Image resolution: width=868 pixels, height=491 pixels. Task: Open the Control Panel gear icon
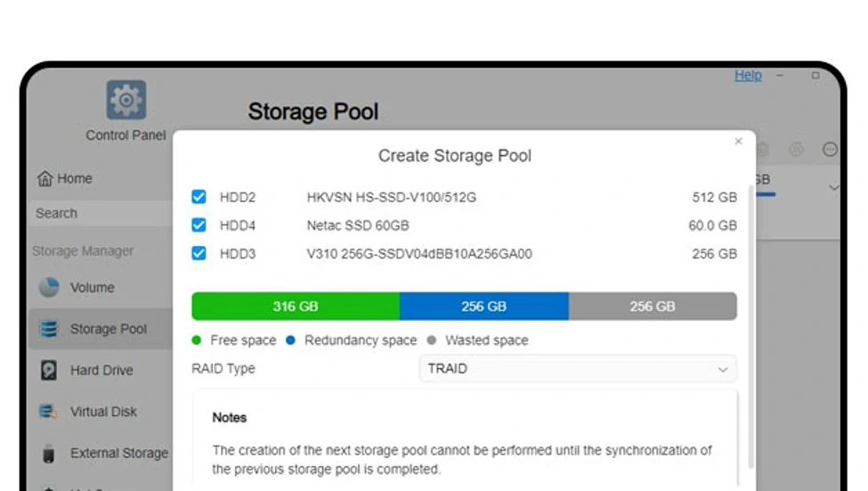coord(126,100)
